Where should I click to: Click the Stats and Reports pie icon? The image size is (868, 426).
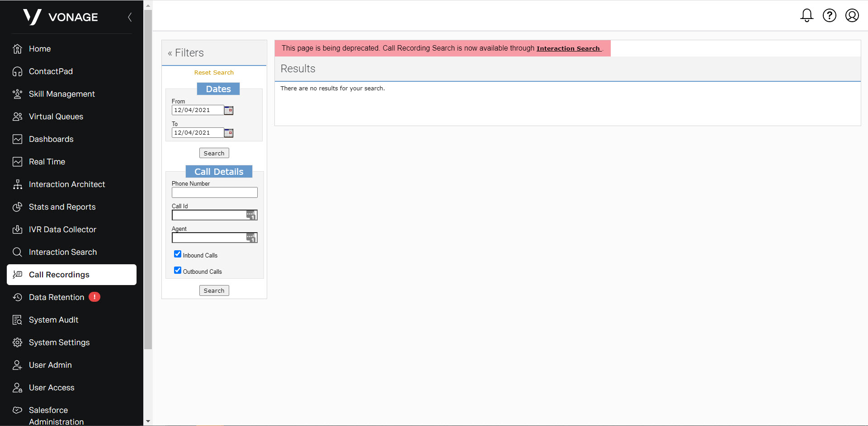point(17,207)
